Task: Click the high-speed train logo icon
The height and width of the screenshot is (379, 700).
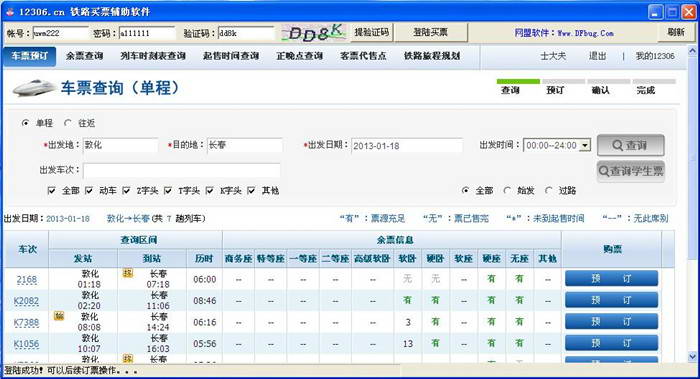Action: (x=34, y=88)
